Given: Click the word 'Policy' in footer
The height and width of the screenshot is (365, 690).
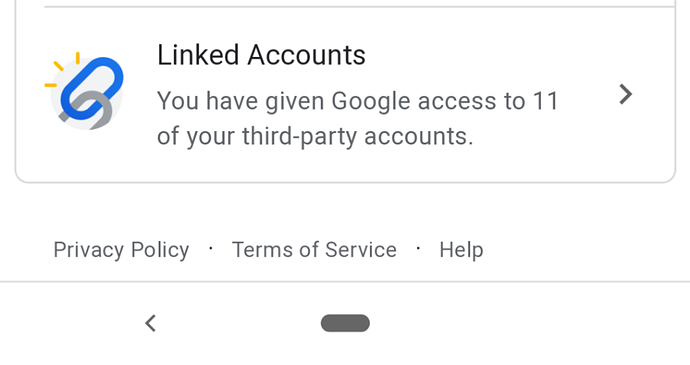Looking at the screenshot, I should click(160, 250).
